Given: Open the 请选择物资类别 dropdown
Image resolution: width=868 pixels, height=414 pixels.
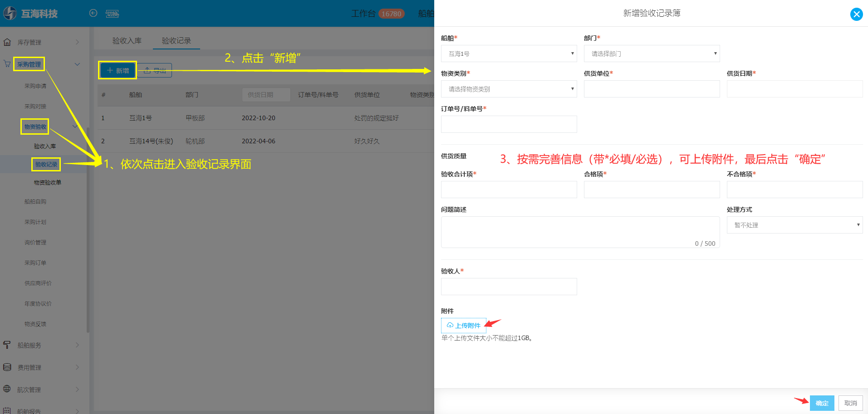Looking at the screenshot, I should pyautogui.click(x=509, y=89).
